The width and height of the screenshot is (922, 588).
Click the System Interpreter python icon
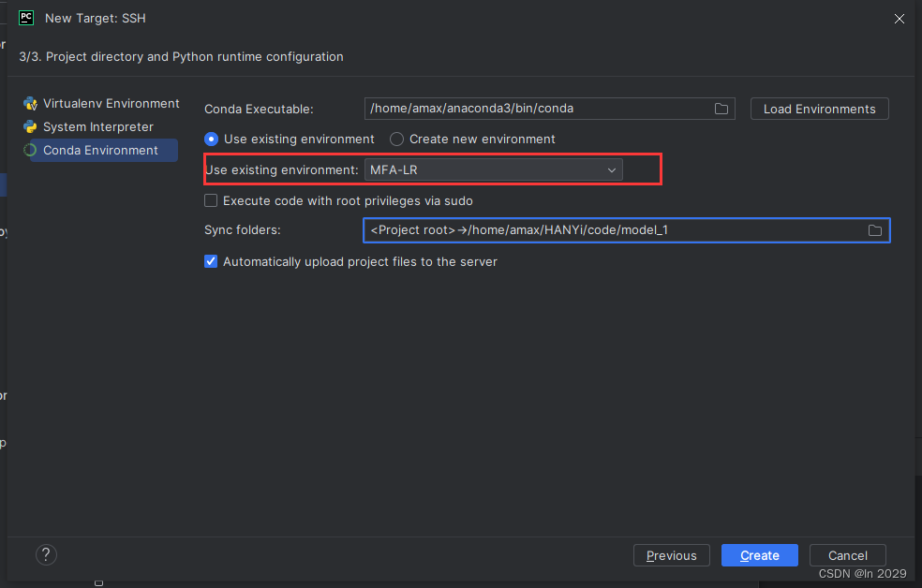(30, 127)
